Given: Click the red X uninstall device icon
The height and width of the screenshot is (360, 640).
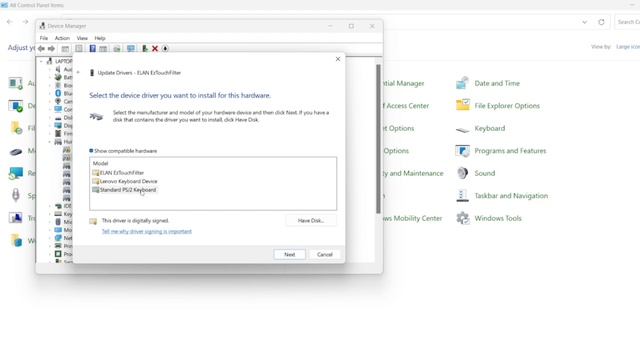Looking at the screenshot, I should point(155,49).
